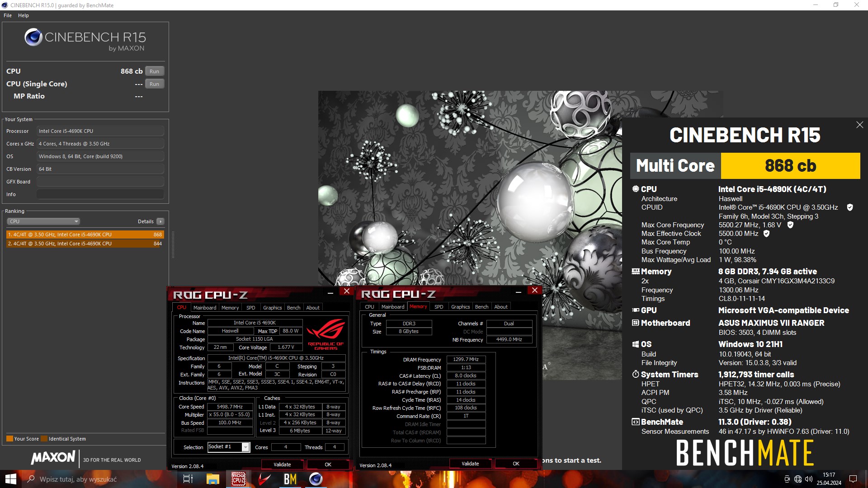Open Mainboard tab in right CPU-Z
The height and width of the screenshot is (488, 868).
pos(393,307)
